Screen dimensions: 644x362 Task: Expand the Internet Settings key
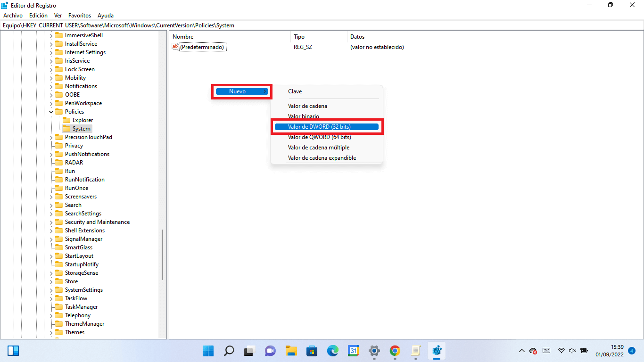51,52
